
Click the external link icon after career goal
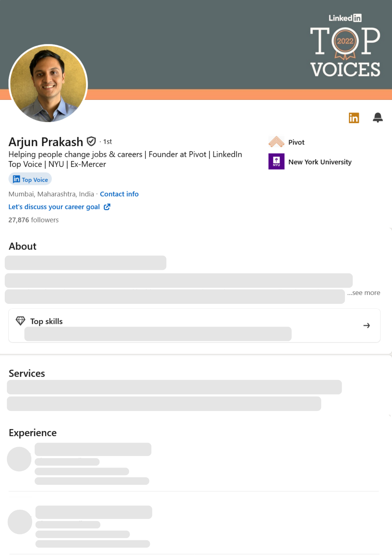[107, 207]
